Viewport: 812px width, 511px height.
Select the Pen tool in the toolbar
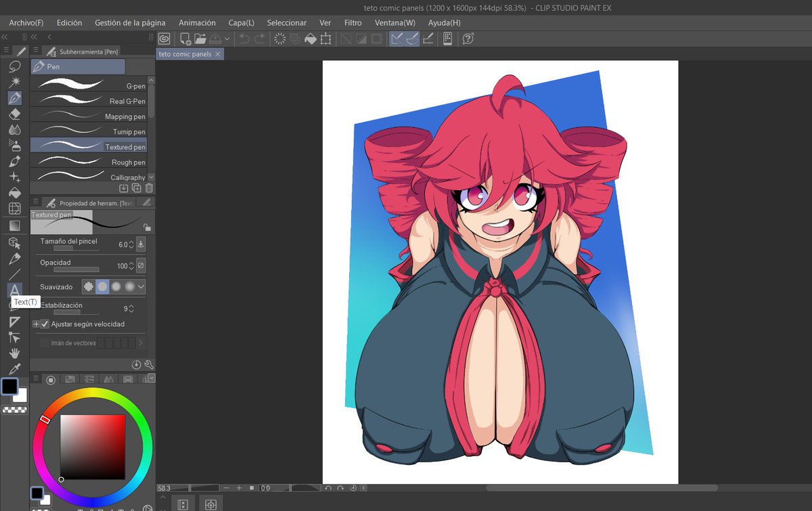15,99
